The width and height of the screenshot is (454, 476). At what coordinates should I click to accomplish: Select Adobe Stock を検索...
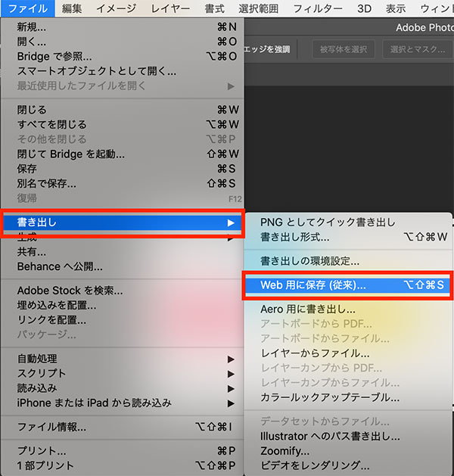point(123,291)
